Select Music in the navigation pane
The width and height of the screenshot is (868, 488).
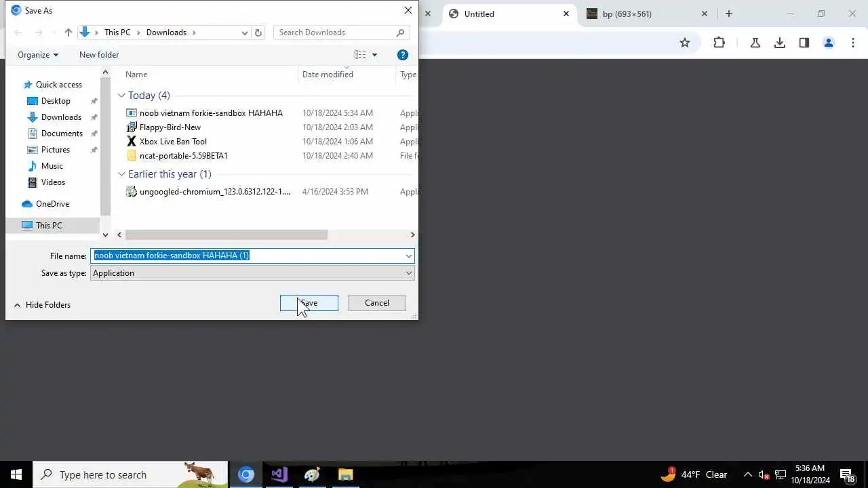52,166
